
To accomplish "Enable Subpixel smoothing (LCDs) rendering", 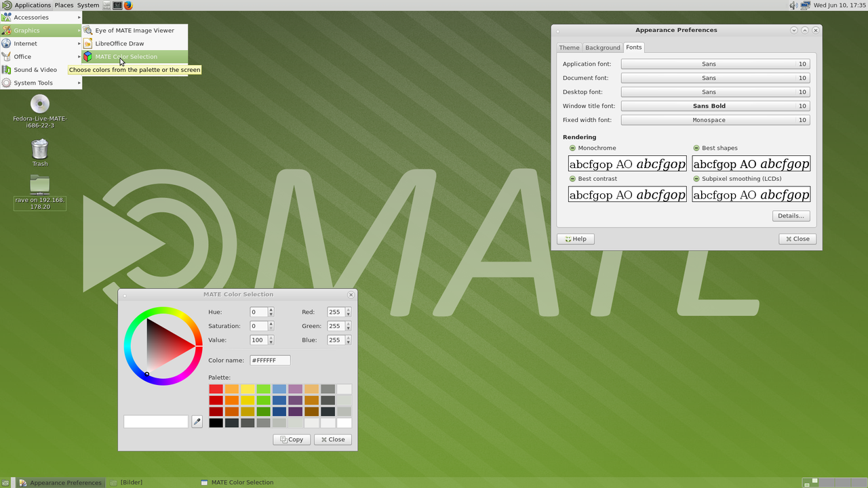I will (696, 179).
